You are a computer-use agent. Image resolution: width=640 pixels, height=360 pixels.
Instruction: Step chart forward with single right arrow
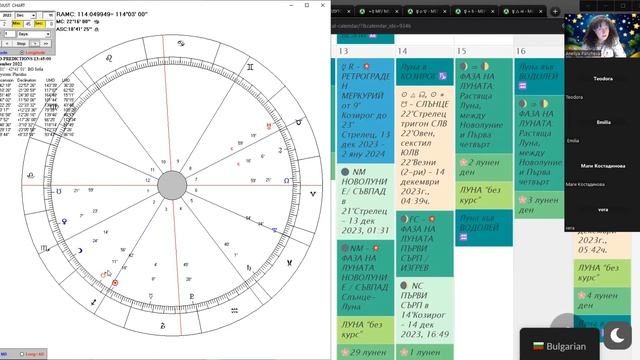pyautogui.click(x=35, y=43)
